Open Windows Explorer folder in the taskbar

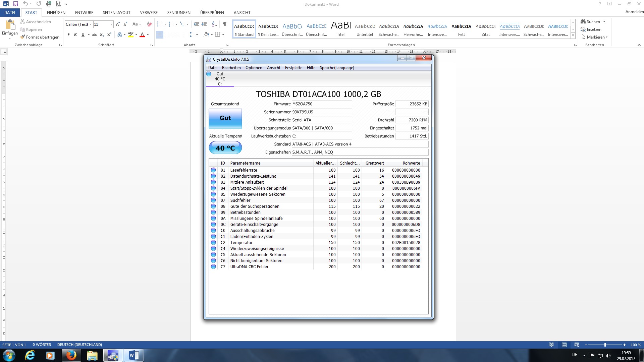[92, 355]
